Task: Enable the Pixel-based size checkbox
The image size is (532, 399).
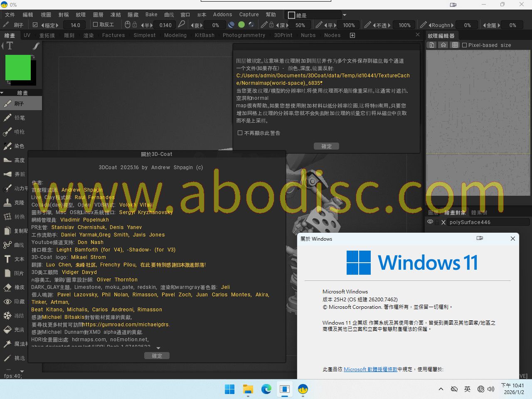Action: coord(465,45)
